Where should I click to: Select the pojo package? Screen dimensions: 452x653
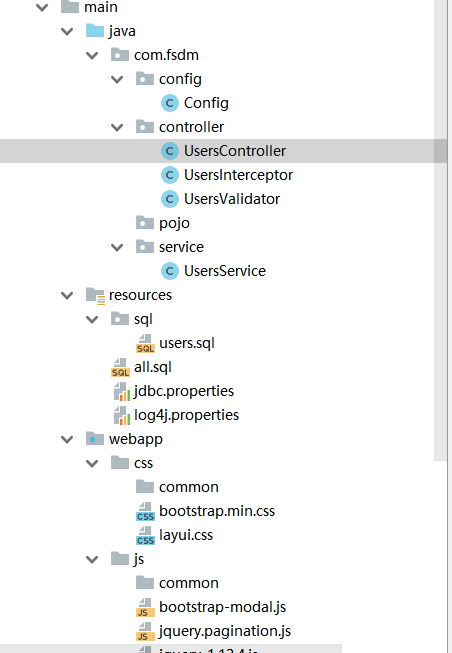174,223
